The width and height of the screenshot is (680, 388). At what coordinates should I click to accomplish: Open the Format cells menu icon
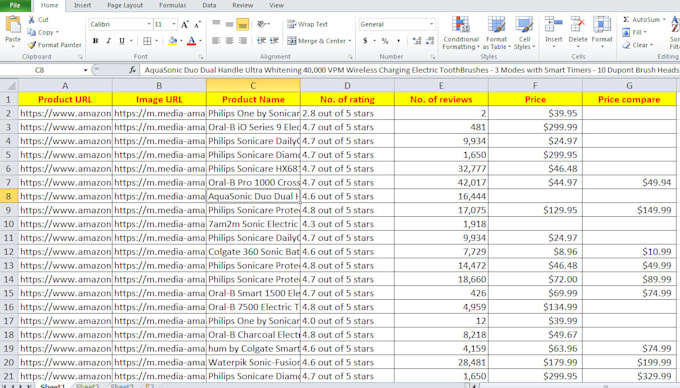tap(602, 24)
